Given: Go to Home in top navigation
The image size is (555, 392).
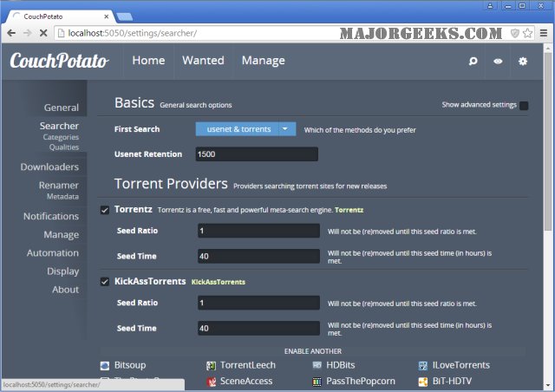Looking at the screenshot, I should 148,61.
